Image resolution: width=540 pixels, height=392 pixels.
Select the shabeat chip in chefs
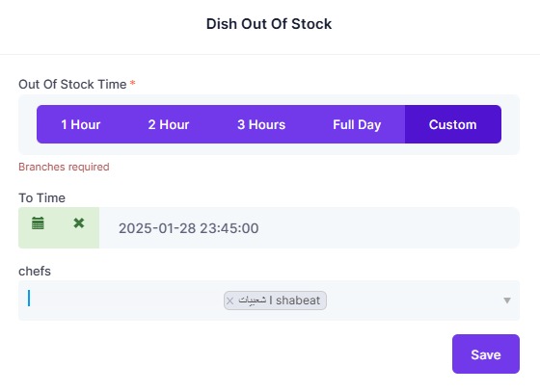[x=275, y=301]
